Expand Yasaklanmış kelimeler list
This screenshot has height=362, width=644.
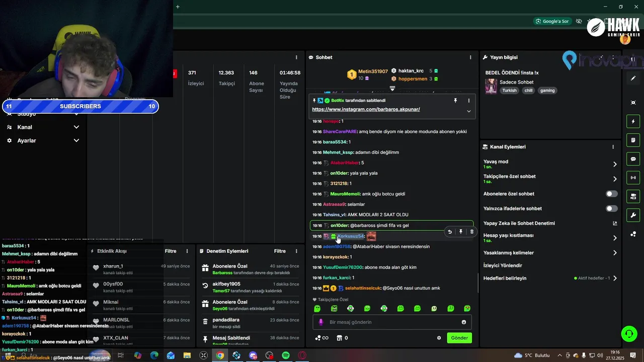pos(615,253)
